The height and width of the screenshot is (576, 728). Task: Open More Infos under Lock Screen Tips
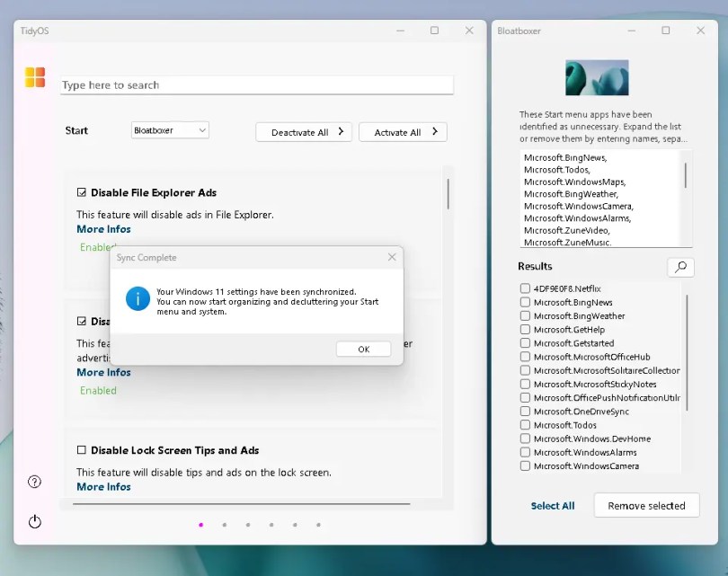103,487
